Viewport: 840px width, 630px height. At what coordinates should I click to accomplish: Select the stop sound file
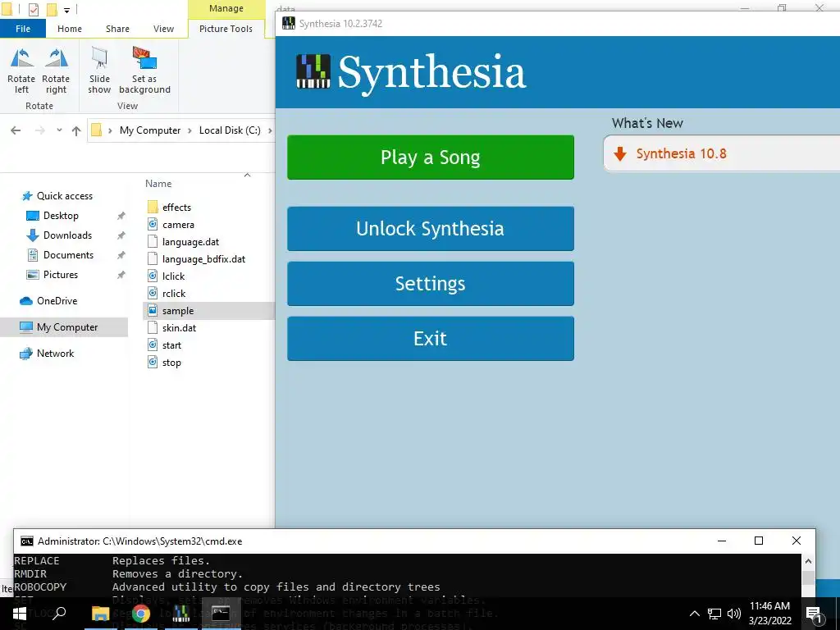click(171, 362)
